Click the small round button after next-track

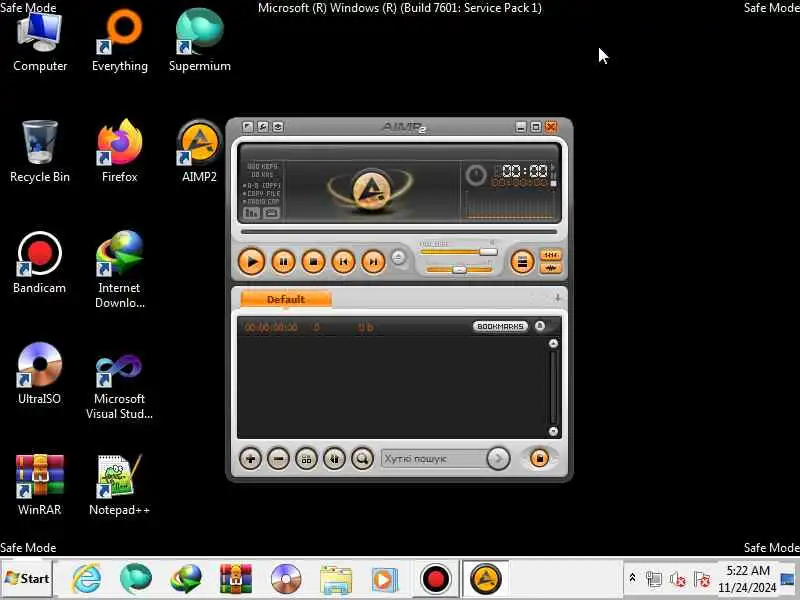(x=398, y=258)
